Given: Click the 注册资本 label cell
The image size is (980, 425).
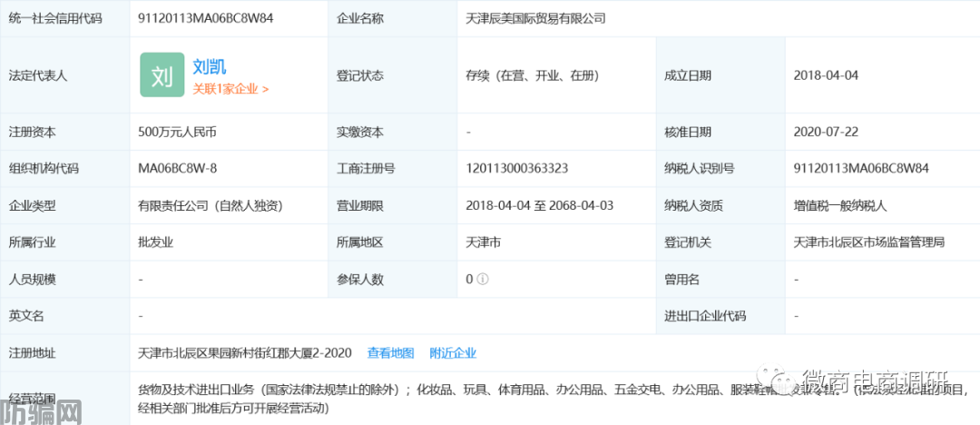Looking at the screenshot, I should pyautogui.click(x=64, y=132).
